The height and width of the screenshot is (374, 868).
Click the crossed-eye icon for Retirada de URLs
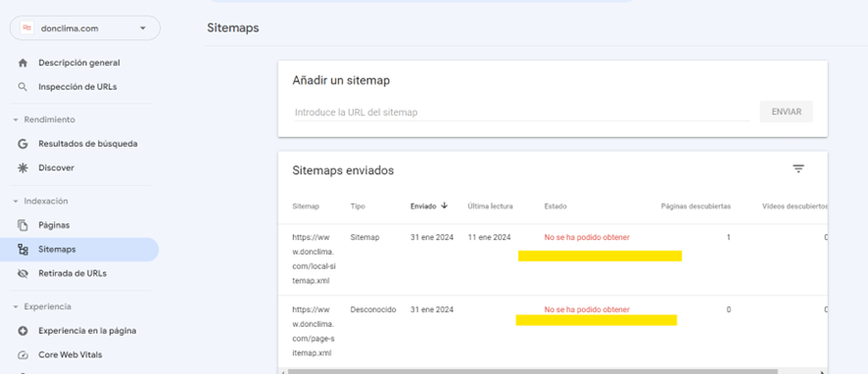pyautogui.click(x=23, y=273)
